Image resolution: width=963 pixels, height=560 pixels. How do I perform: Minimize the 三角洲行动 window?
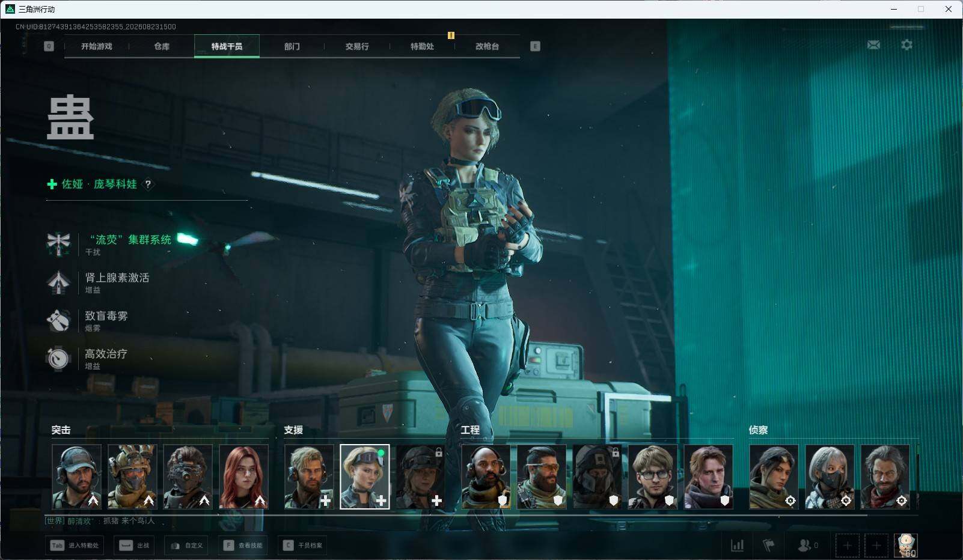click(893, 9)
